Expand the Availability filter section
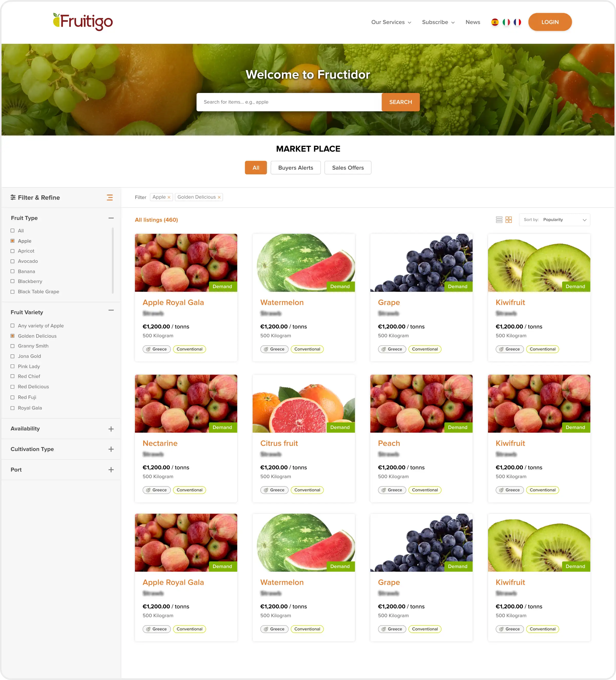Image resolution: width=616 pixels, height=680 pixels. [111, 429]
